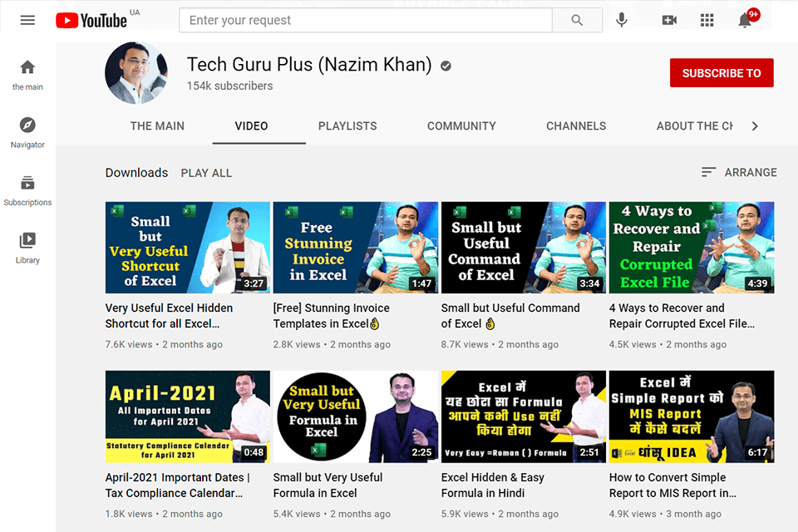798x532 pixels.
Task: Open the CHANNELS tab
Action: click(576, 126)
